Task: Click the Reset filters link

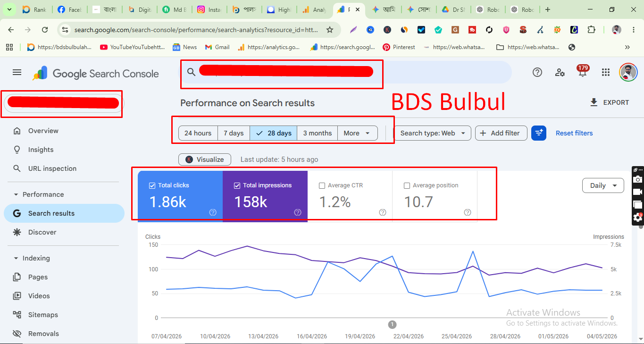Action: click(574, 133)
